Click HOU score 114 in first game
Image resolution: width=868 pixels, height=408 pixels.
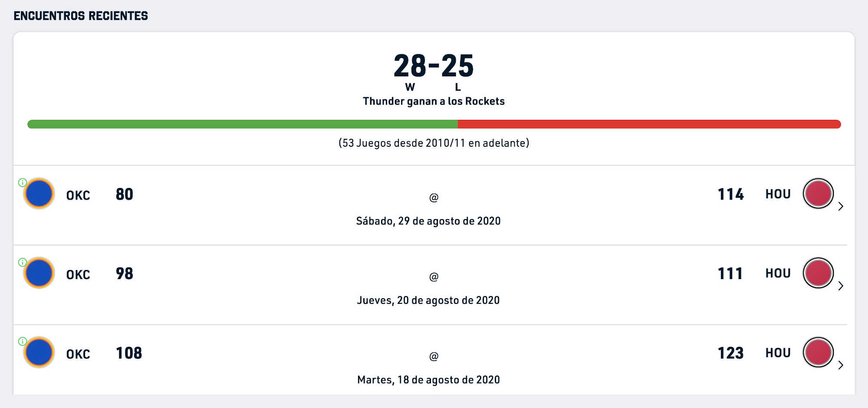pos(730,194)
